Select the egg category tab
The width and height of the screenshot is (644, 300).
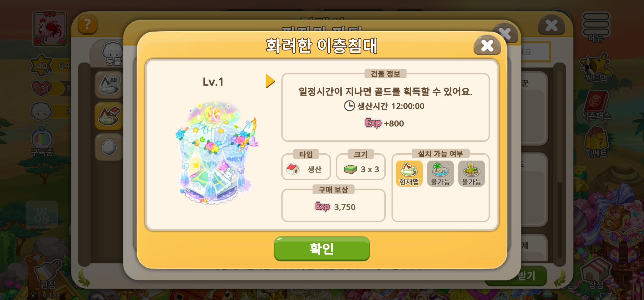(109, 147)
